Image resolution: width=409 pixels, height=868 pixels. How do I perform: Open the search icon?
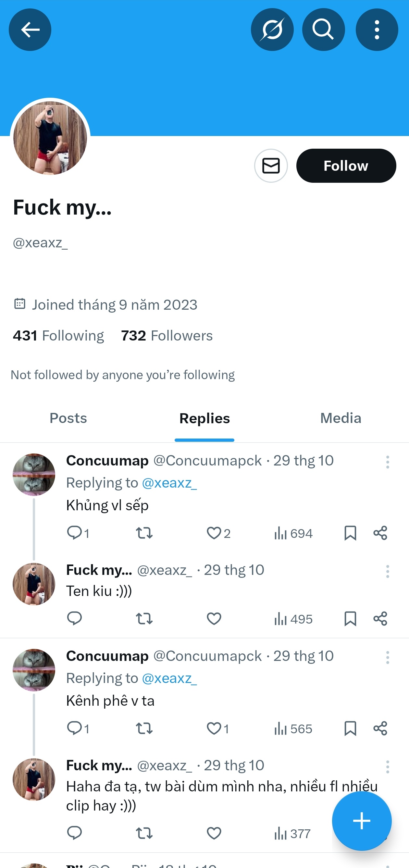(323, 30)
